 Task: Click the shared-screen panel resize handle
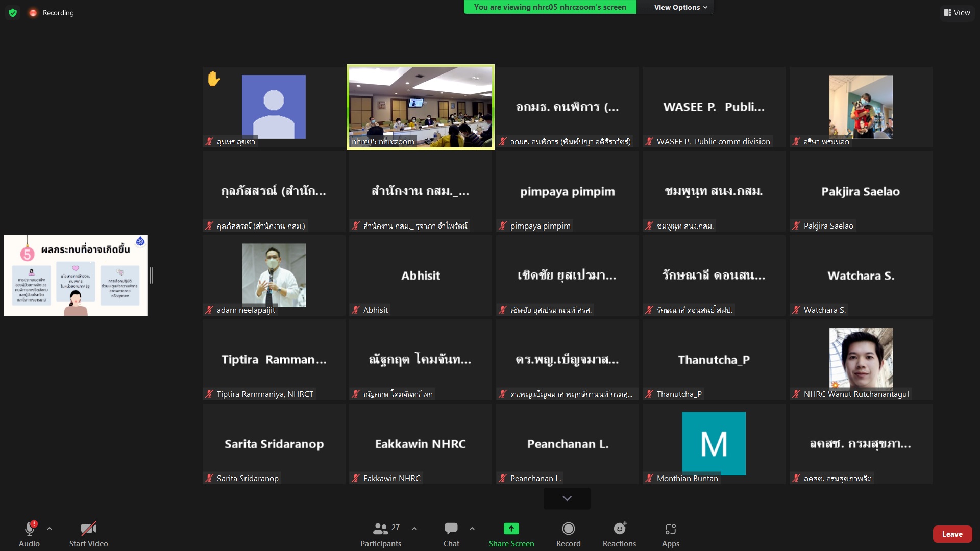pyautogui.click(x=151, y=275)
